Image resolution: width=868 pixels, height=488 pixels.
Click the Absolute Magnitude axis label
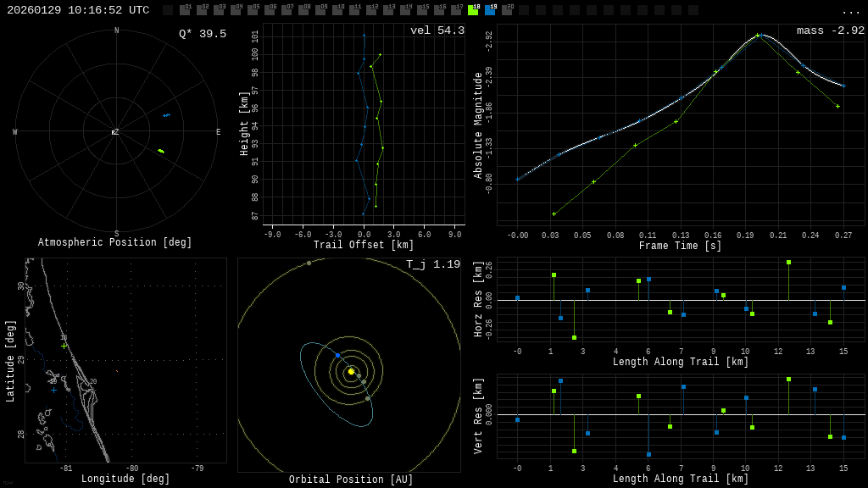click(x=478, y=125)
